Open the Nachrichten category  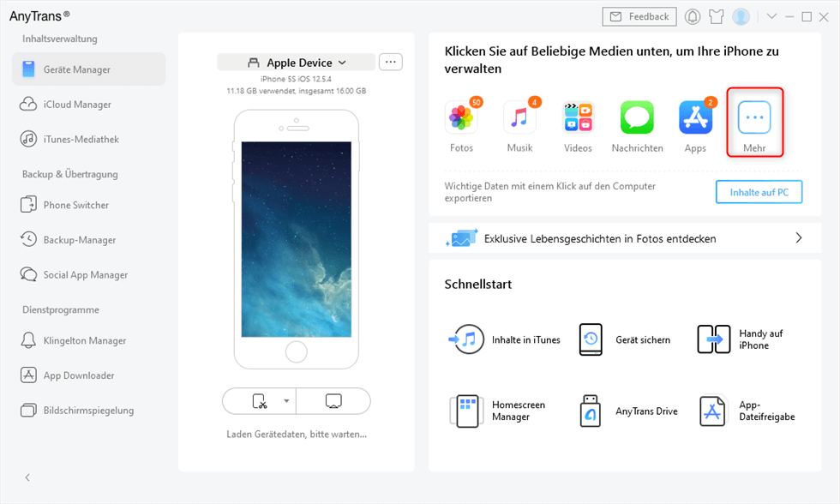(x=638, y=126)
